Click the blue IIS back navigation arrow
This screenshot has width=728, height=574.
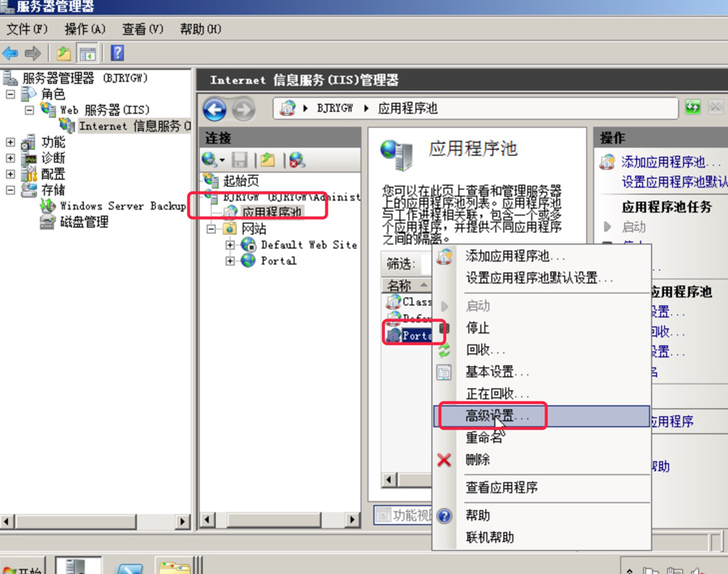click(214, 108)
